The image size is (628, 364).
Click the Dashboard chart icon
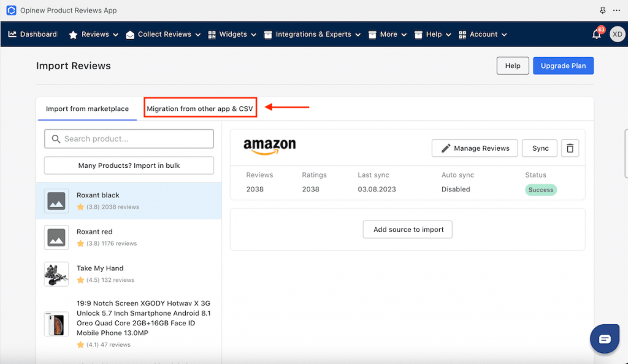tap(12, 34)
